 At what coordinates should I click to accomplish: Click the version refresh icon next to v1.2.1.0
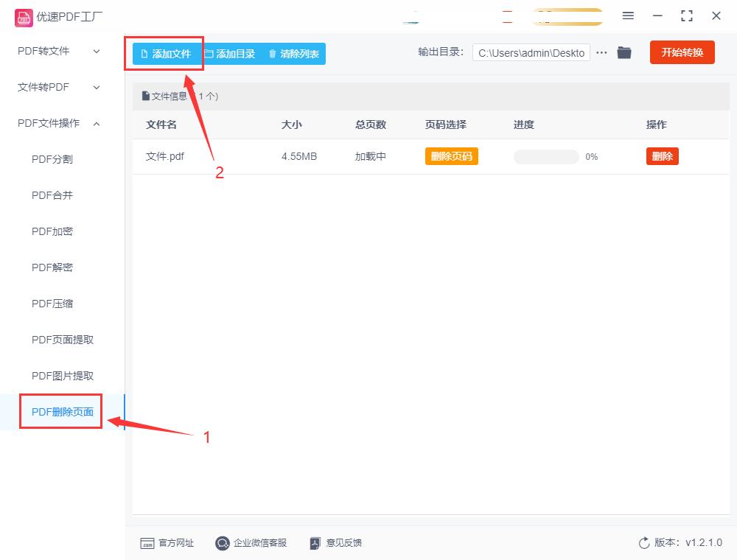(644, 543)
